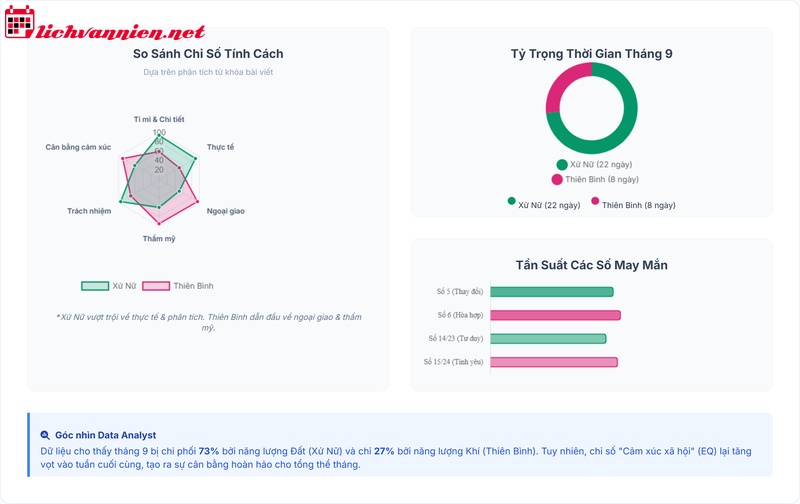Toggle the Xứ Nữ radar legend swatch

click(95, 286)
